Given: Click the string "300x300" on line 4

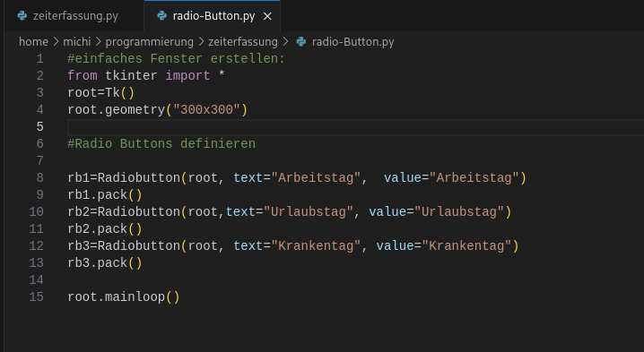Looking at the screenshot, I should pyautogui.click(x=206, y=110).
